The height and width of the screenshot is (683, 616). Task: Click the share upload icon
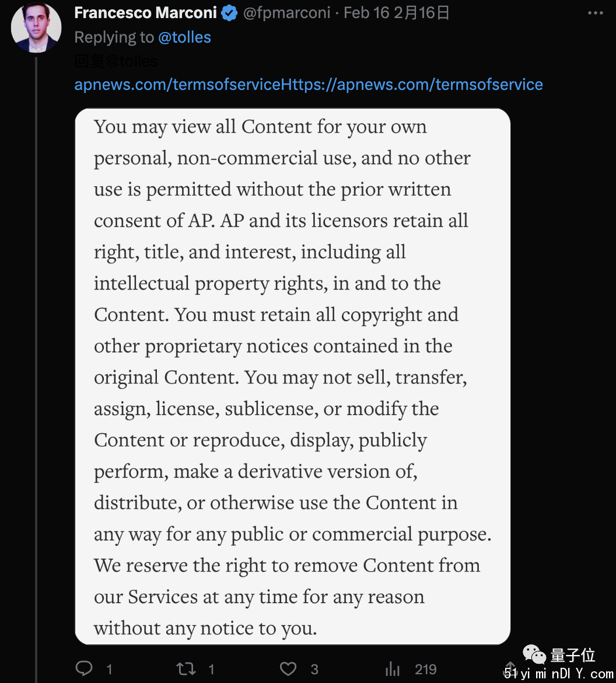[510, 668]
